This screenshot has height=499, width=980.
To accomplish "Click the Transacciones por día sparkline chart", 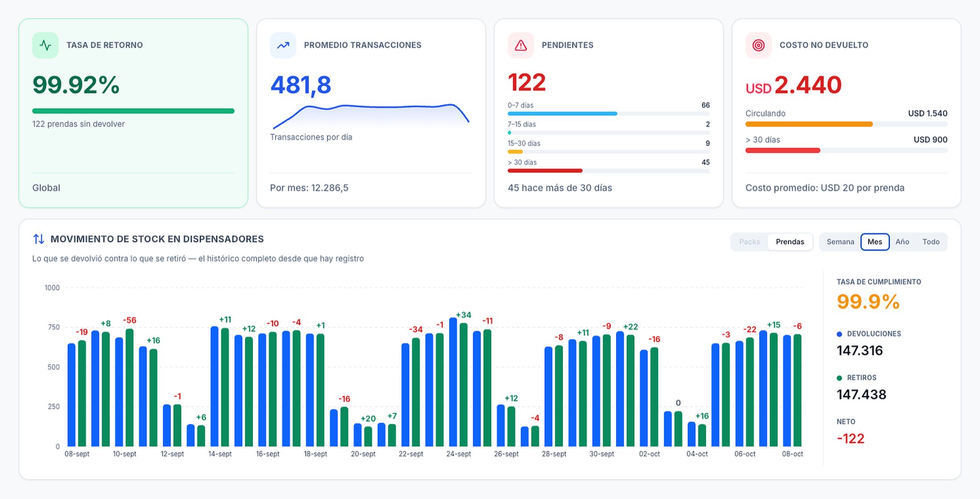I will 371,116.
